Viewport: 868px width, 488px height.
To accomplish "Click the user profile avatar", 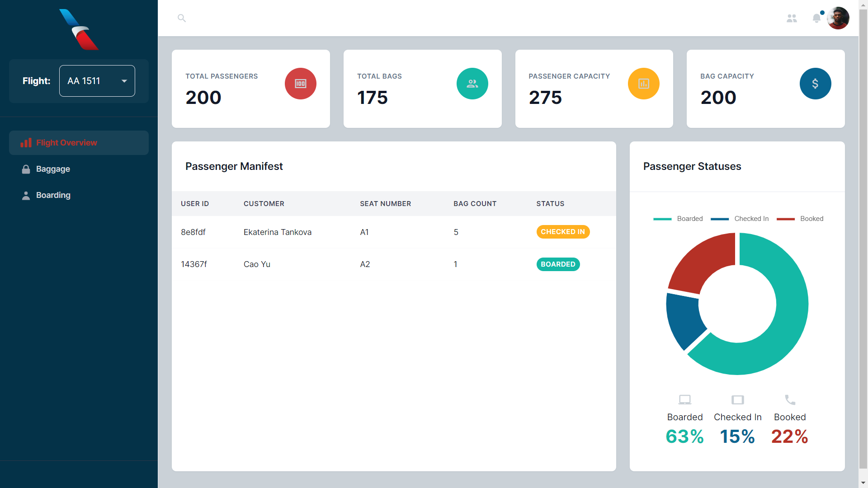I will point(838,18).
